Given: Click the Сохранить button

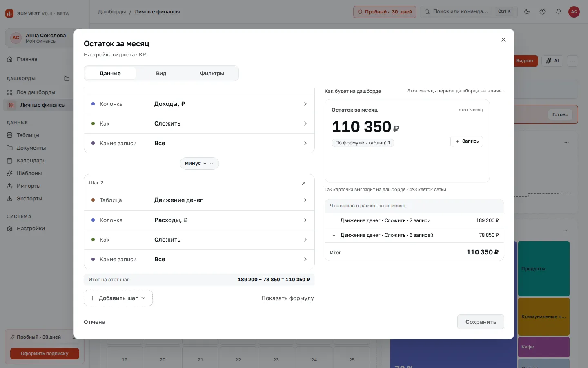Looking at the screenshot, I should tap(481, 322).
